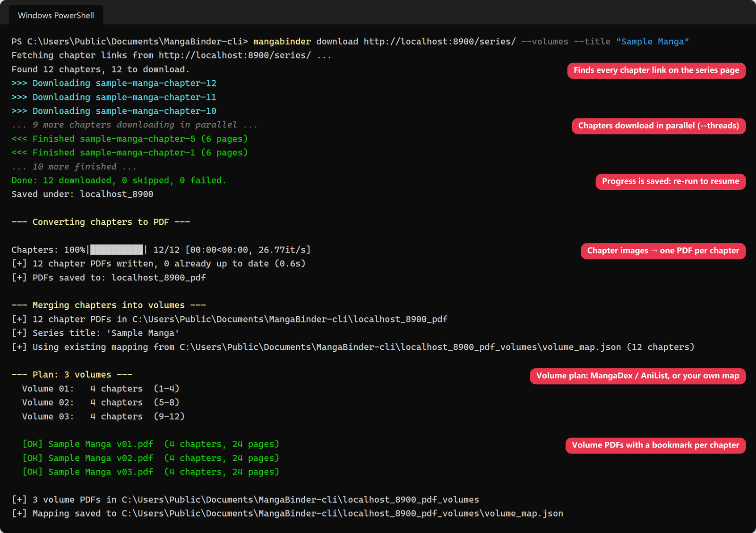Screen dimensions: 756x533
Task: Click the 'Volume 02: 4 chapters (5-8)' row
Action: coord(101,402)
